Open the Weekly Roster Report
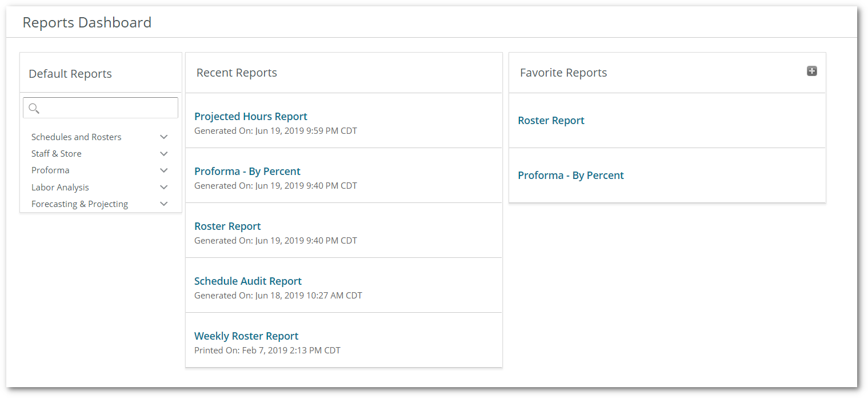This screenshot has height=398, width=868. click(x=246, y=336)
